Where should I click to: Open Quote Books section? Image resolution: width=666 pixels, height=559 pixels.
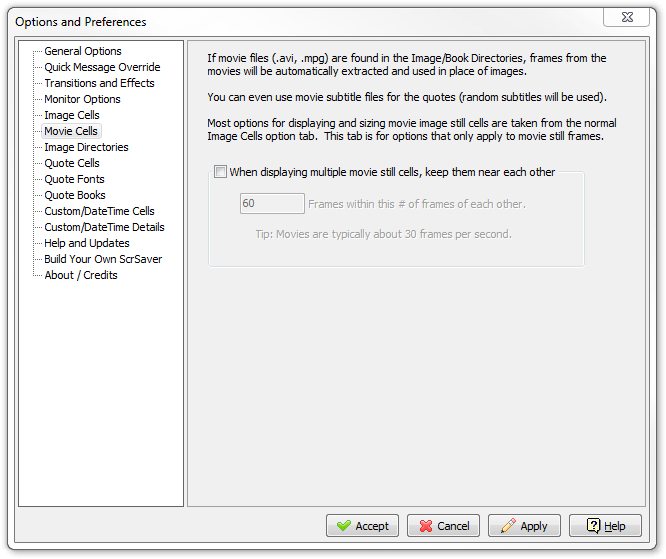(x=75, y=195)
